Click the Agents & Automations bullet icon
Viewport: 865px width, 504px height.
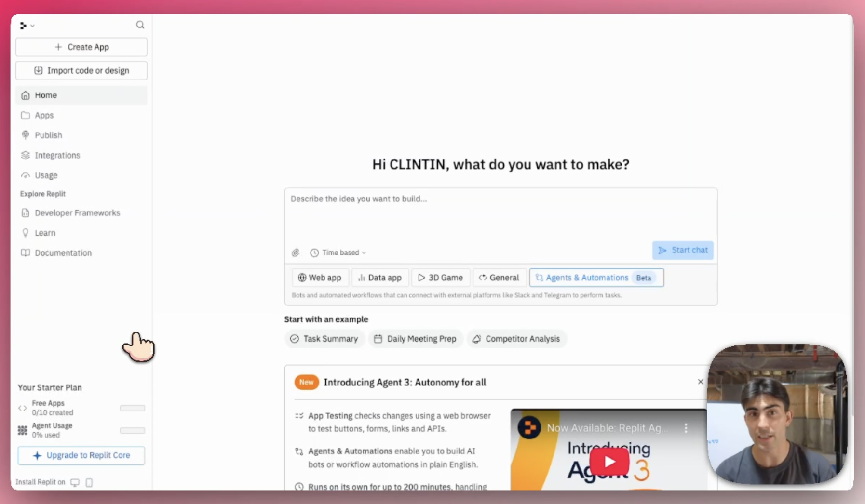pos(299,451)
